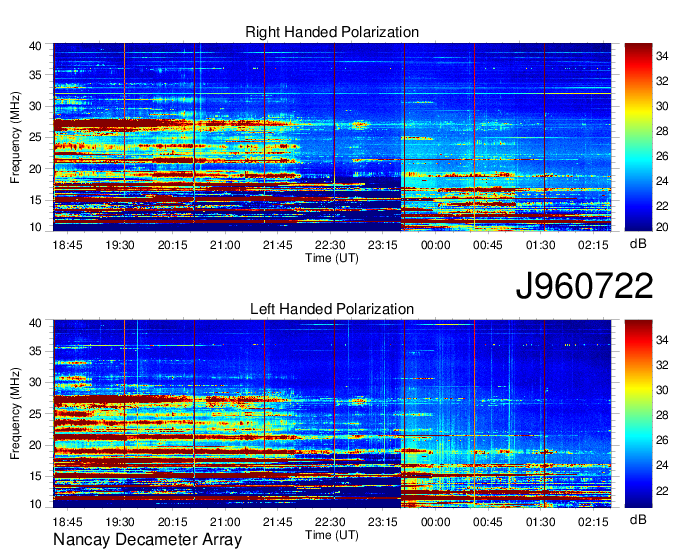Click 01:30 tick under Right Handed plot
Screen dimensions: 680x552
pyautogui.click(x=540, y=245)
